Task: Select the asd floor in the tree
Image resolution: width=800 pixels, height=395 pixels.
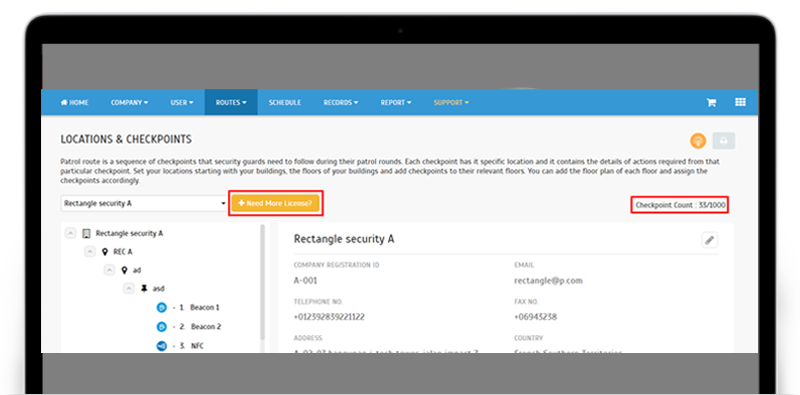Action: click(x=159, y=288)
